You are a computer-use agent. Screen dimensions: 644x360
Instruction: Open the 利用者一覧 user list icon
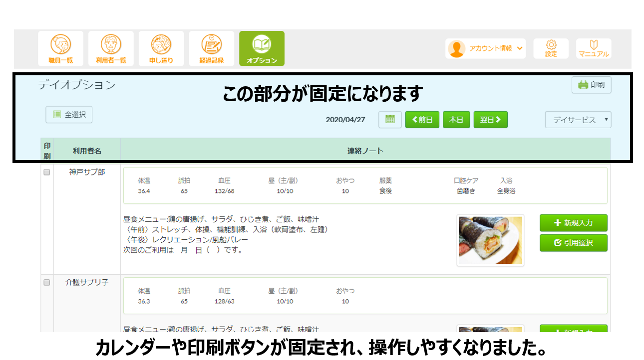point(111,49)
